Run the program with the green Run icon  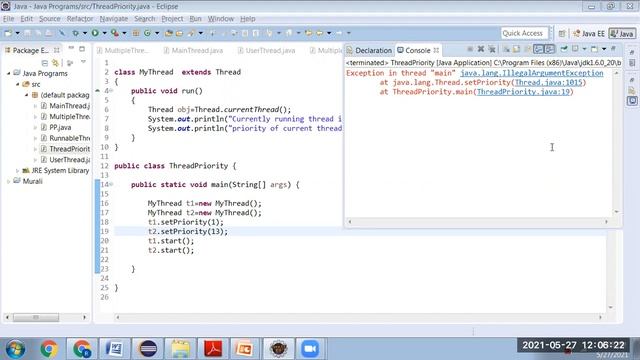coord(95,33)
